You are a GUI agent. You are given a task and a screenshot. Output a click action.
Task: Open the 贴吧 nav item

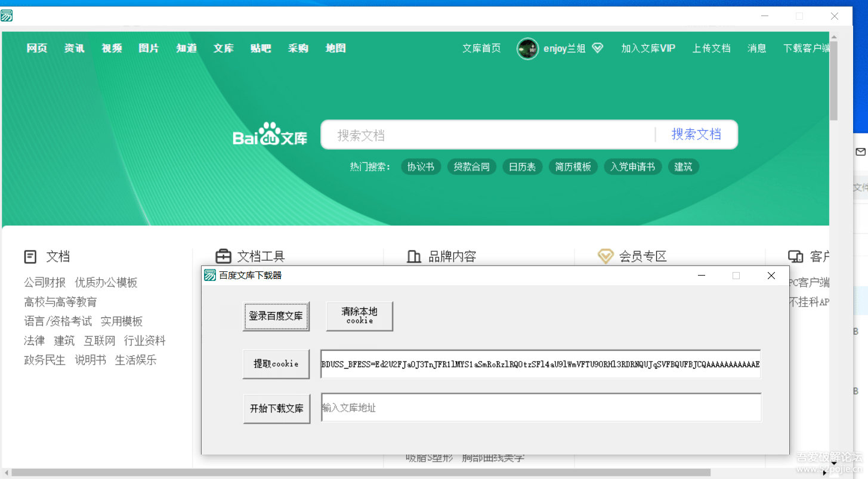coord(261,48)
